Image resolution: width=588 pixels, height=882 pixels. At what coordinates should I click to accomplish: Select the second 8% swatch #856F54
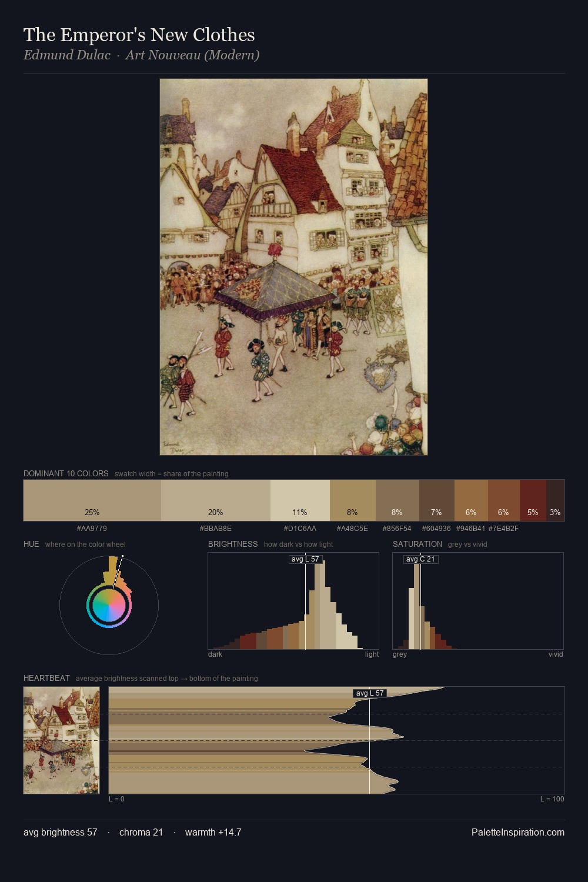(x=397, y=500)
